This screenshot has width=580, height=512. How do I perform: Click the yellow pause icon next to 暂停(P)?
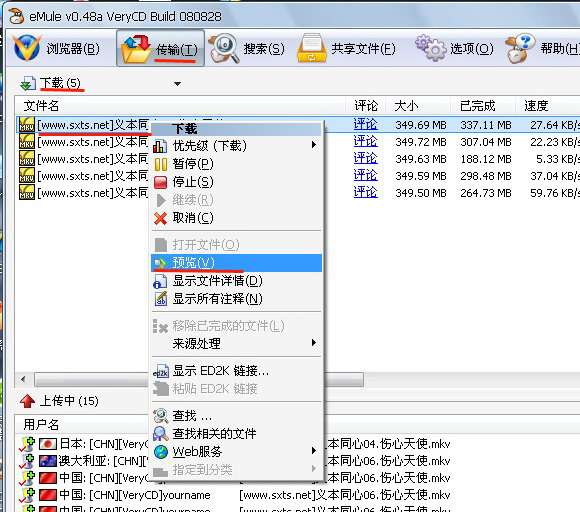coord(161,164)
